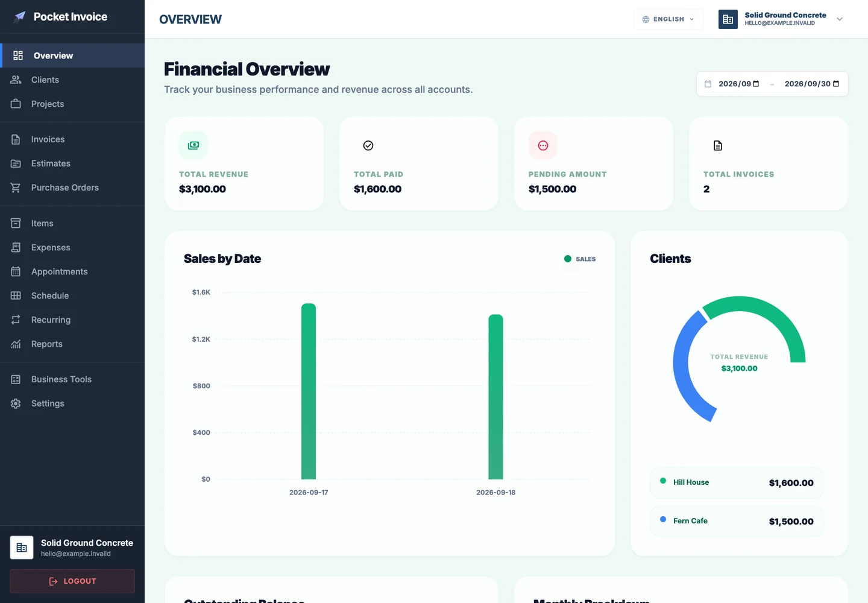Open the ENGLISH language dropdown
This screenshot has height=603, width=868.
point(668,19)
